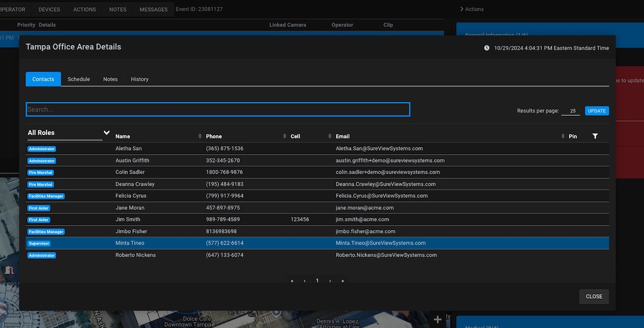Click Felicia Cyrus's Facilities Manager badge
This screenshot has width=644, height=328.
point(46,196)
